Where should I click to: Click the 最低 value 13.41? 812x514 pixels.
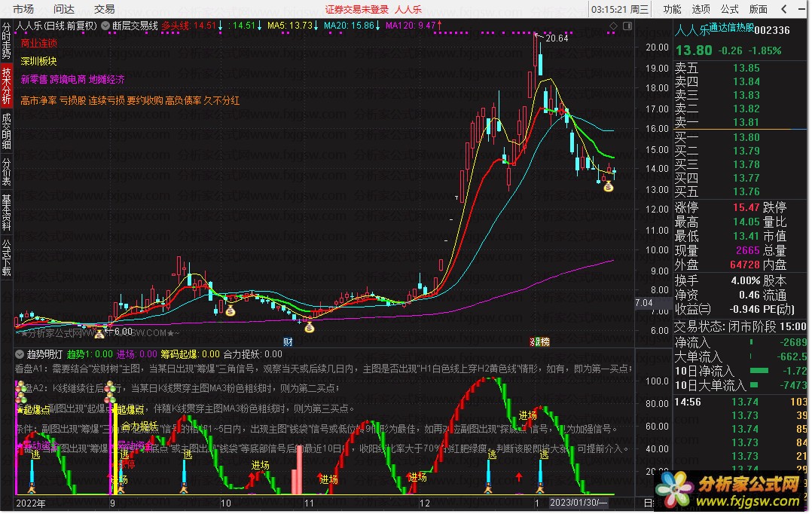click(746, 237)
